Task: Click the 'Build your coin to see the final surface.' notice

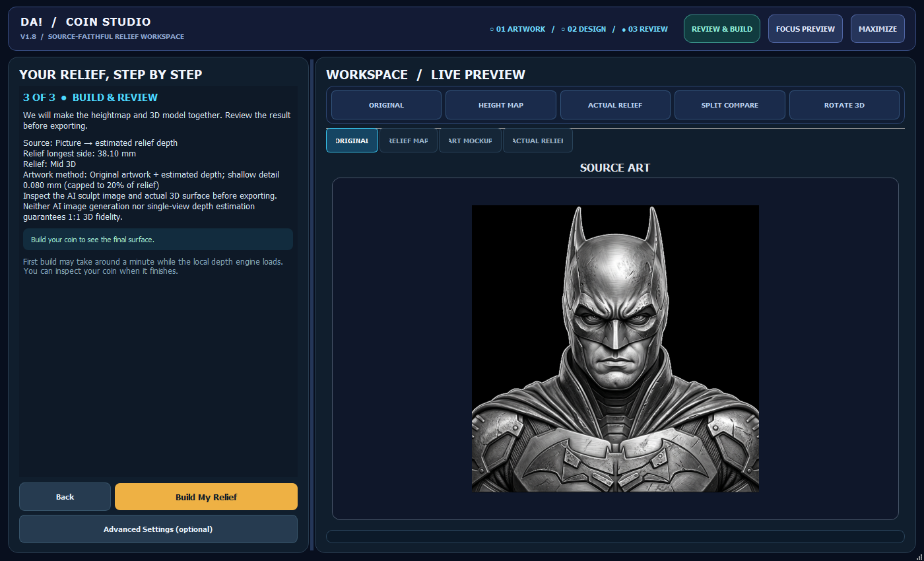Action: point(158,240)
